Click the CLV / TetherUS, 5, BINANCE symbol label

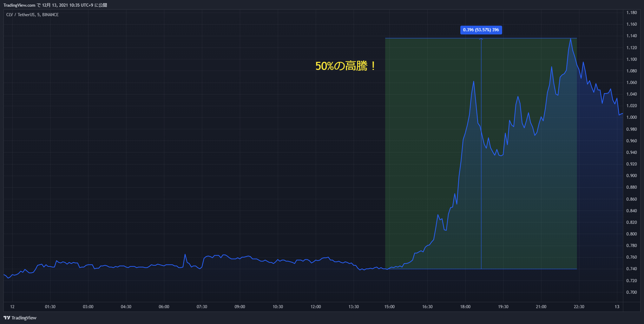pos(32,15)
